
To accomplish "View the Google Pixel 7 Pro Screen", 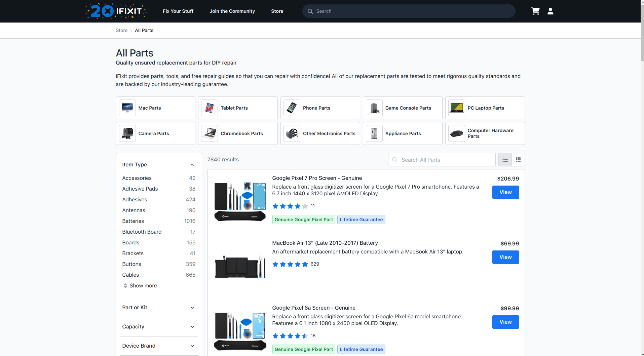I will [x=505, y=192].
